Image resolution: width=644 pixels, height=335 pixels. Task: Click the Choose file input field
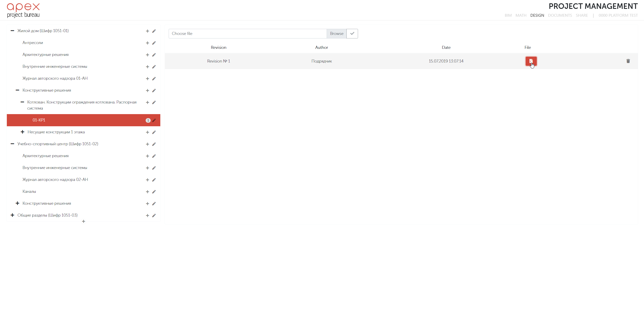(x=247, y=33)
